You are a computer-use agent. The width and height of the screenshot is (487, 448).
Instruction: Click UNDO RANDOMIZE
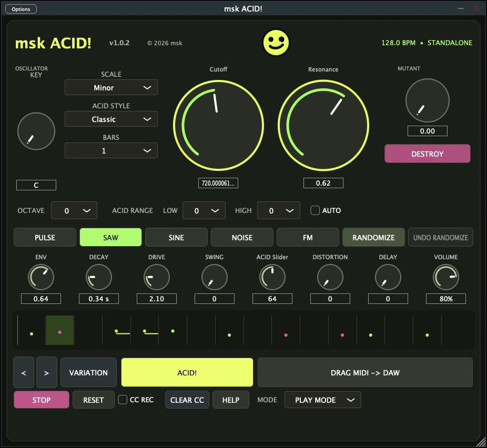click(440, 238)
